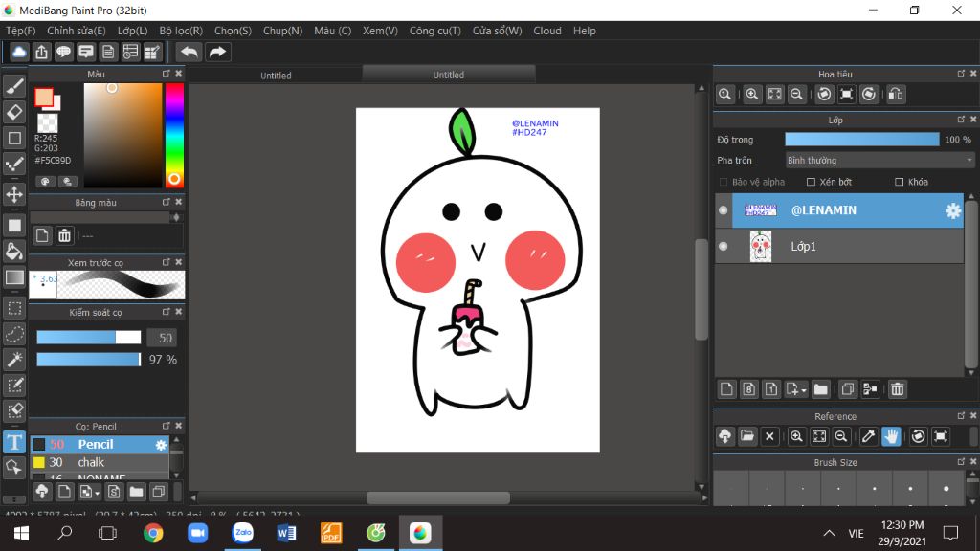Click the Undo arrow
This screenshot has height=551, width=980.
pyautogui.click(x=189, y=52)
